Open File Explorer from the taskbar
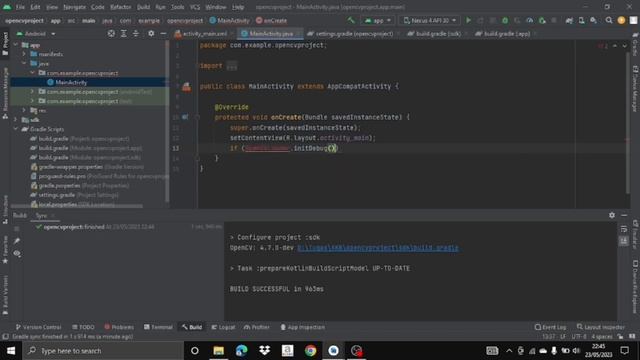Screen dimensions: 640x360 coord(218,351)
